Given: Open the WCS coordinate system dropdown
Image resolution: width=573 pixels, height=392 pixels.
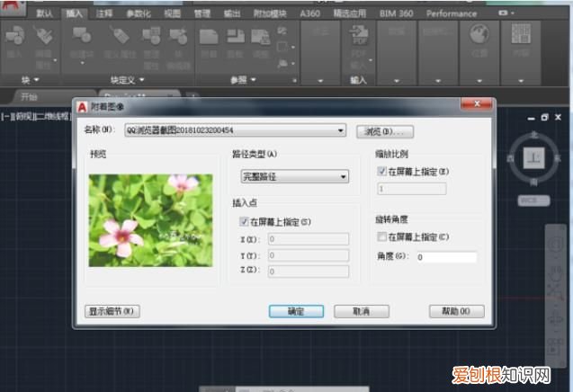Looking at the screenshot, I should (x=533, y=200).
